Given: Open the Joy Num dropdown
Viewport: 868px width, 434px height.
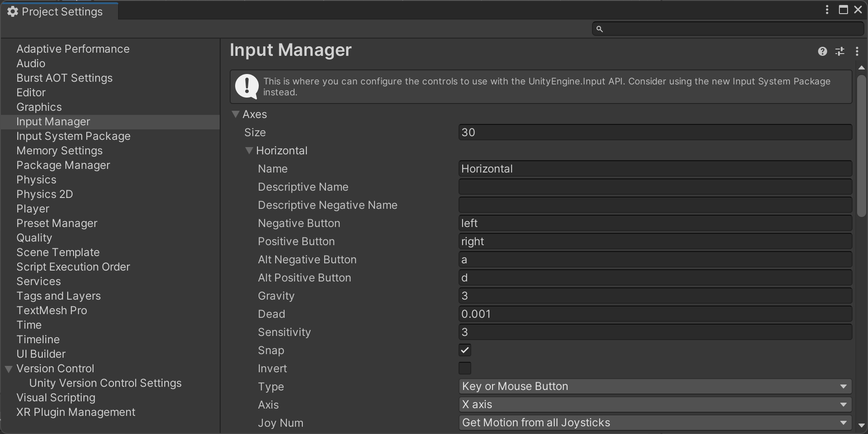Looking at the screenshot, I should point(655,423).
